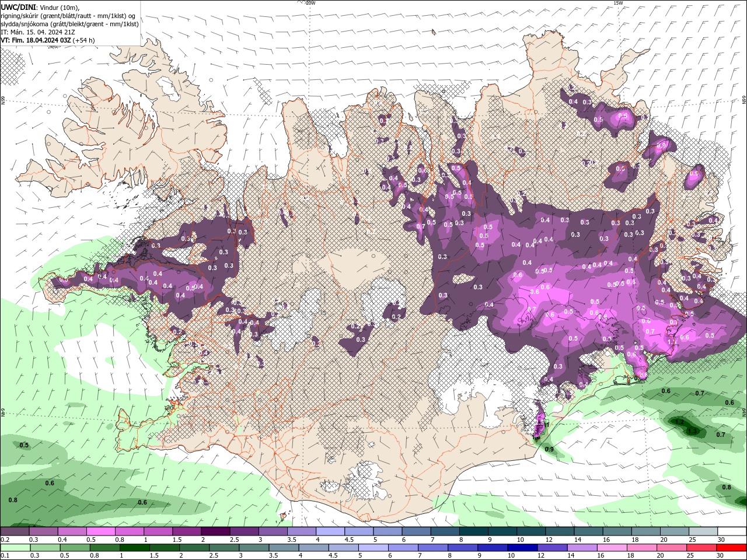Click the 'VT: Fim. 18.04.2024 03Z' valid time
This screenshot has height=560, width=747.
point(36,40)
